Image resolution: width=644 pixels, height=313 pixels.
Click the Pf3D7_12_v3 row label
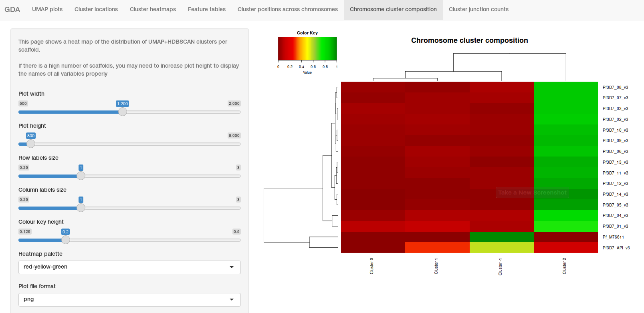[x=615, y=183]
